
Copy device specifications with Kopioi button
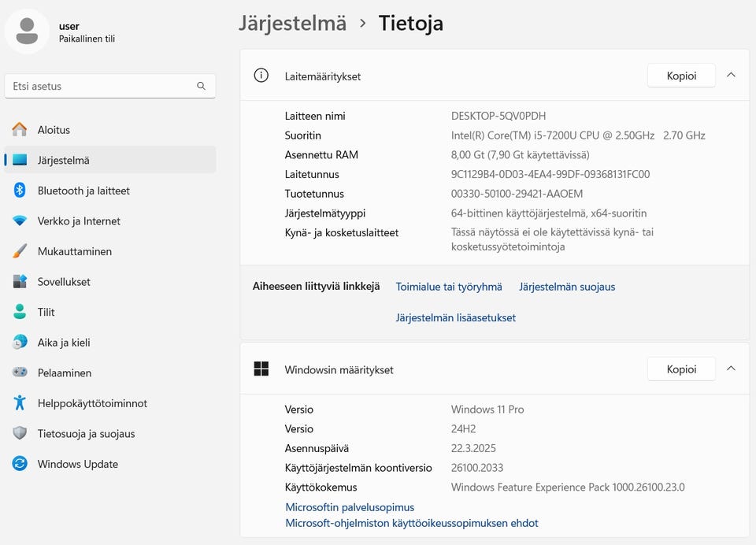pyautogui.click(x=681, y=76)
